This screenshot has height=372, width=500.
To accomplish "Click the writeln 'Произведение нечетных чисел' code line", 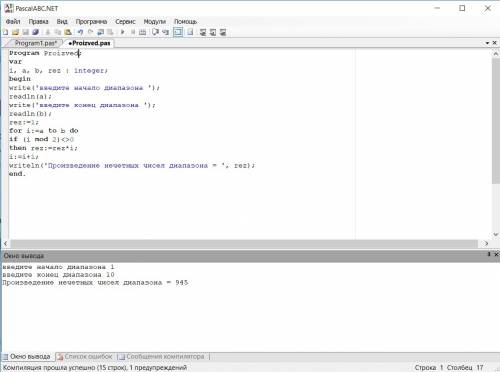I will tap(132, 165).
